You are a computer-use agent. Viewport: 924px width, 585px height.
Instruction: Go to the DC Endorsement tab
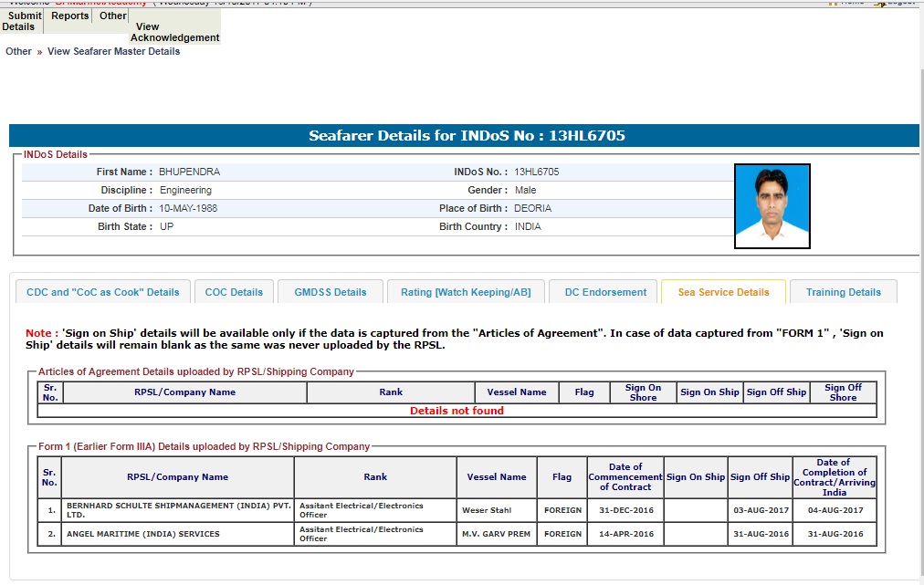(605, 292)
